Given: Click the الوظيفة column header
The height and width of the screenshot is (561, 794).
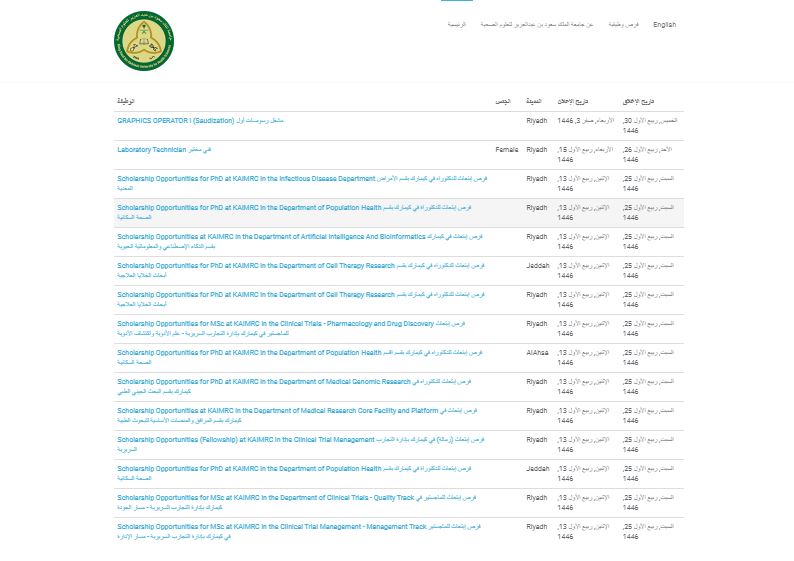Looking at the screenshot, I should pyautogui.click(x=126, y=102).
